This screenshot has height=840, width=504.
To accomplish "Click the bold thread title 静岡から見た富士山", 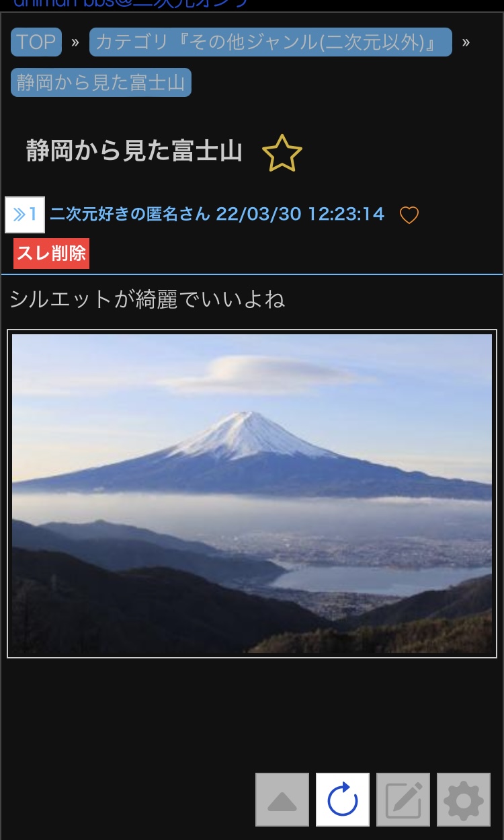I will point(134,151).
